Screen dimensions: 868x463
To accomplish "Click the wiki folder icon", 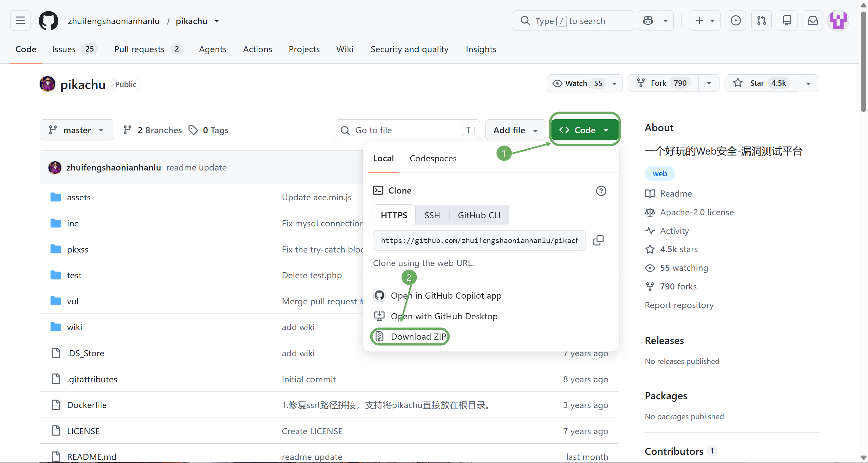I will click(x=56, y=327).
